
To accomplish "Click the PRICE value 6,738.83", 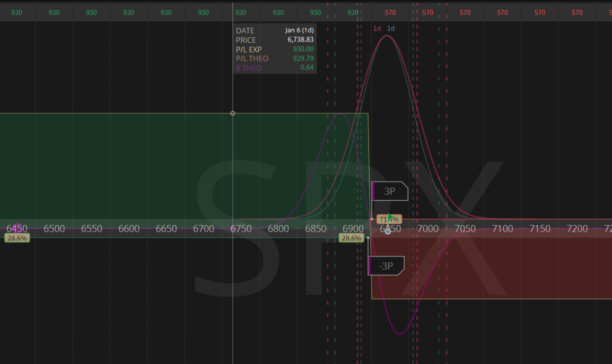I will point(301,40).
